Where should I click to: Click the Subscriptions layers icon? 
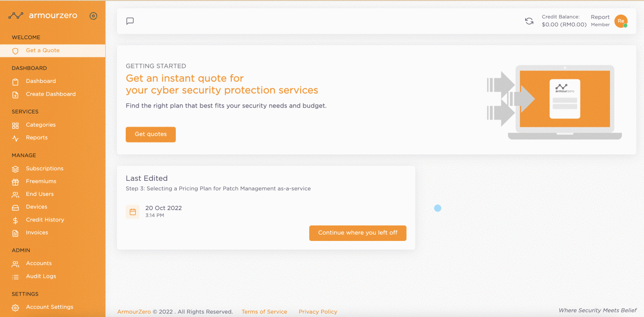click(15, 169)
